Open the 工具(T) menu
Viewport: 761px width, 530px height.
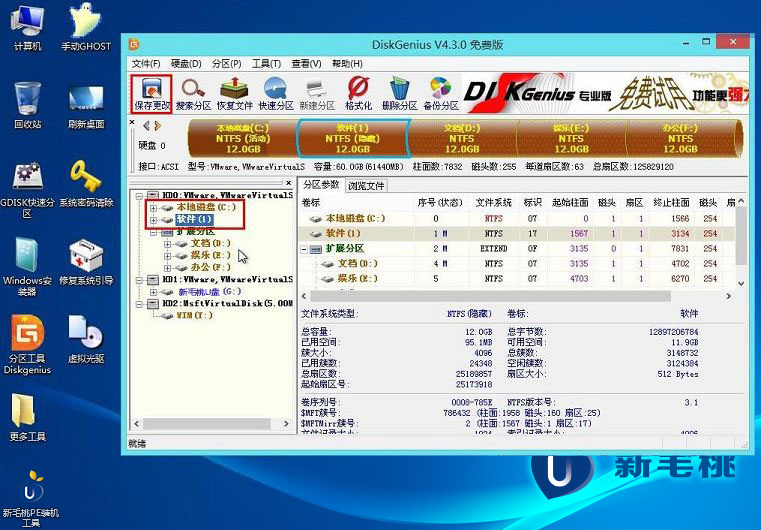click(266, 64)
